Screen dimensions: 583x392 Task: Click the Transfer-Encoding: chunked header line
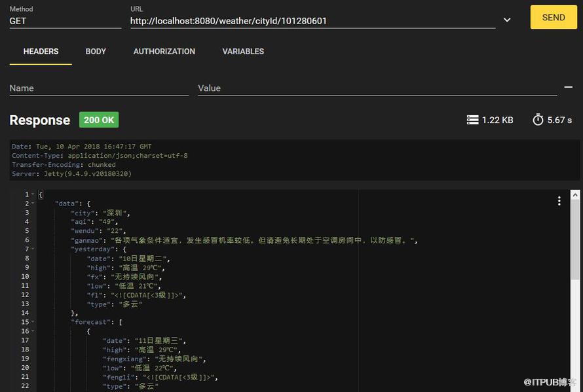(x=64, y=165)
